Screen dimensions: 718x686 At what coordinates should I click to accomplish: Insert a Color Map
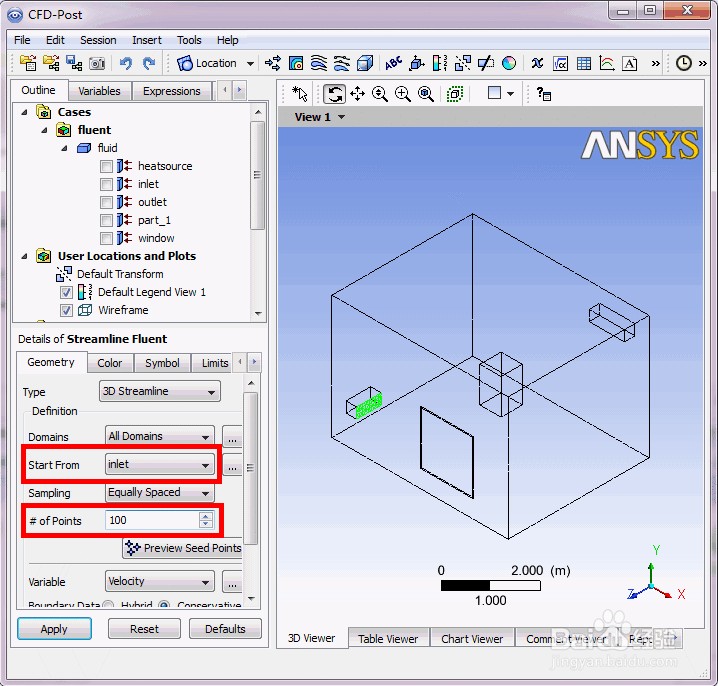(x=509, y=63)
